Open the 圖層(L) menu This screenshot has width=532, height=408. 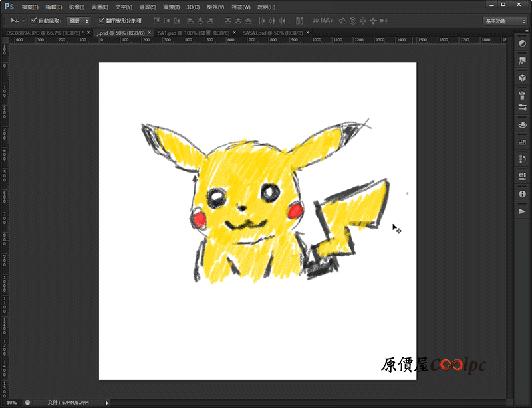100,7
